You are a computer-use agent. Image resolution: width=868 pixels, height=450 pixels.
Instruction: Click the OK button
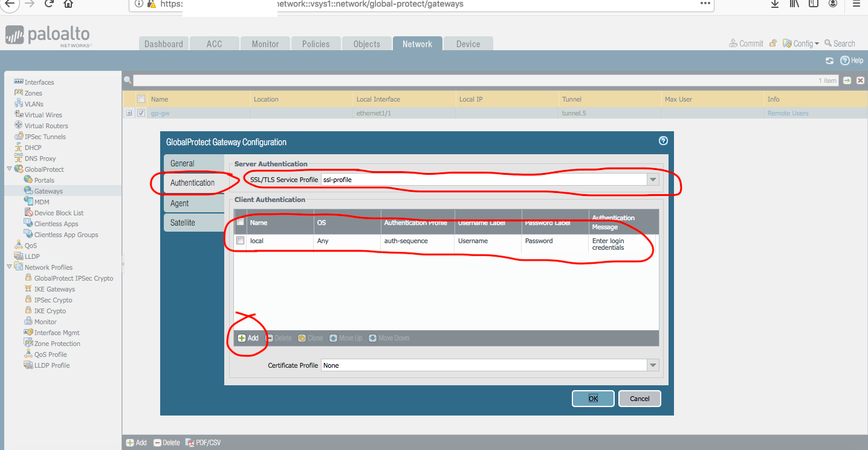593,399
